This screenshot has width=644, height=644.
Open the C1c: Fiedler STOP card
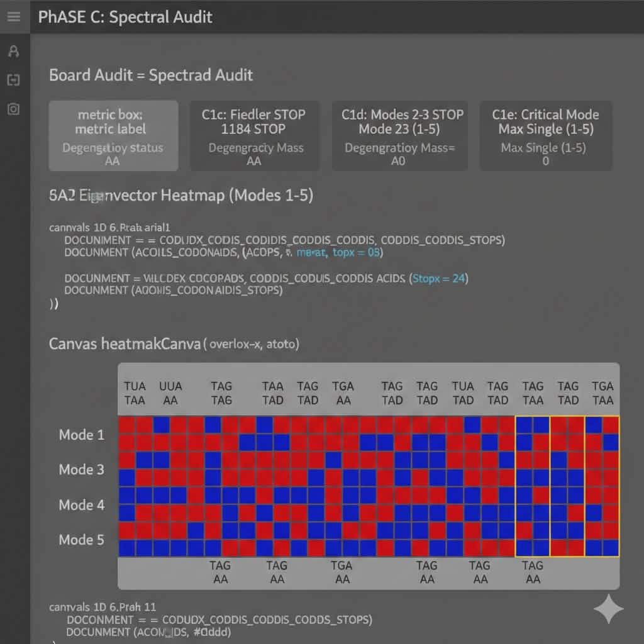click(254, 136)
